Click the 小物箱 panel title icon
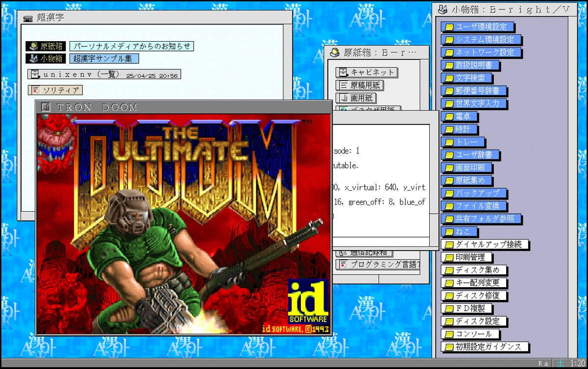 point(442,9)
